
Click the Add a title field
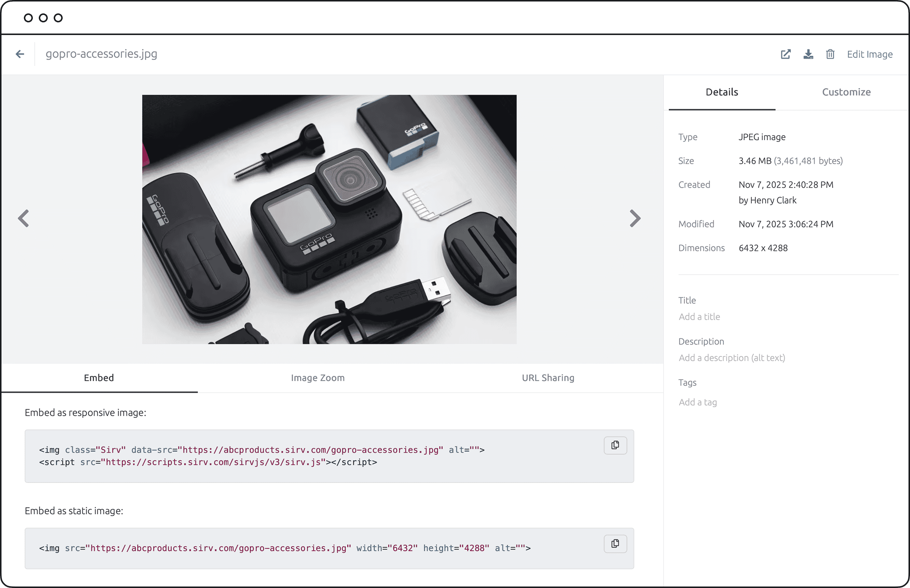(x=700, y=316)
